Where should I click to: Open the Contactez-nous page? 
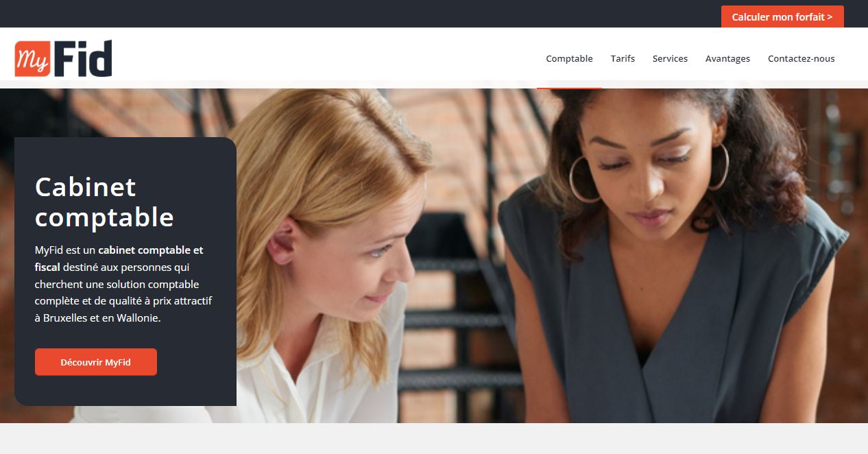pyautogui.click(x=801, y=58)
